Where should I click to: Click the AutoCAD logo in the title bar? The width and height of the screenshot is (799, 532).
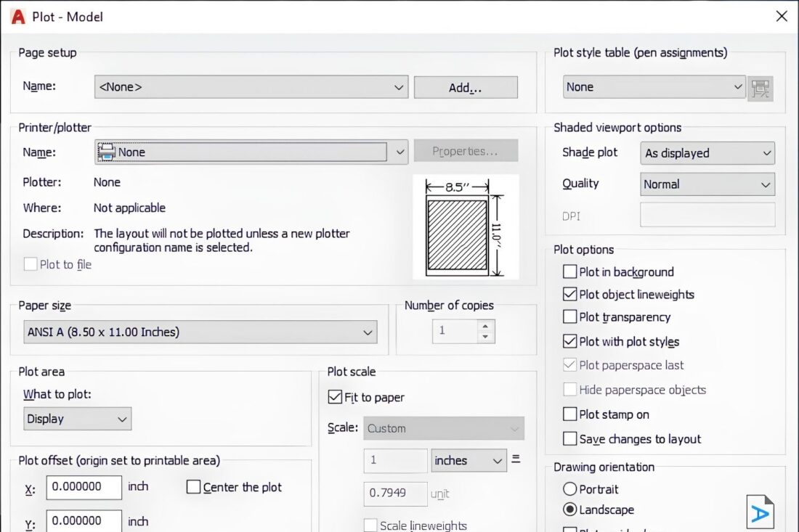[x=18, y=17]
